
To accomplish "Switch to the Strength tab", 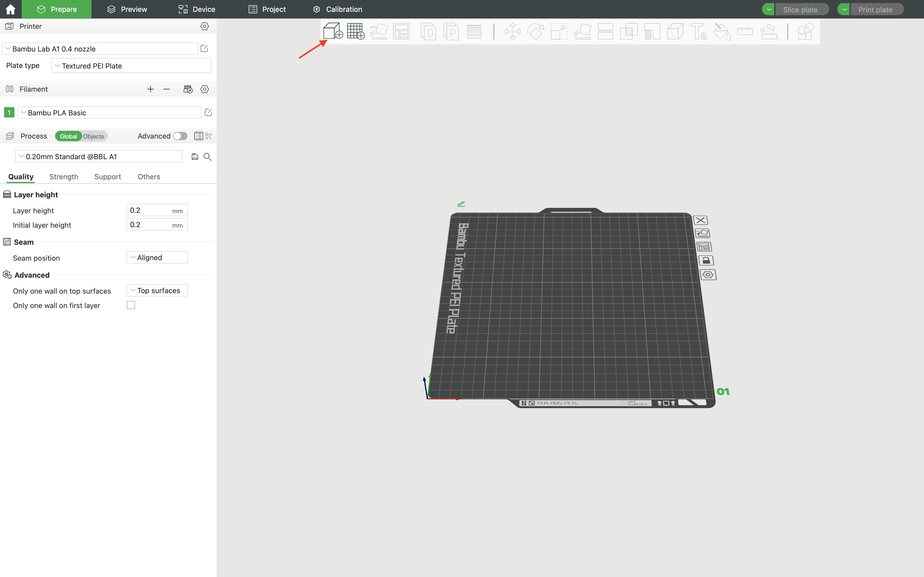I will pos(64,177).
